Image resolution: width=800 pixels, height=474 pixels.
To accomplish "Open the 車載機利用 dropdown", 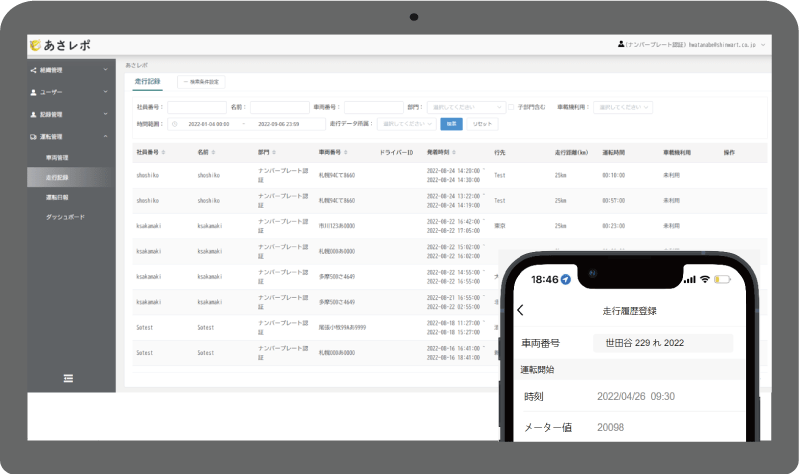I will 623,107.
